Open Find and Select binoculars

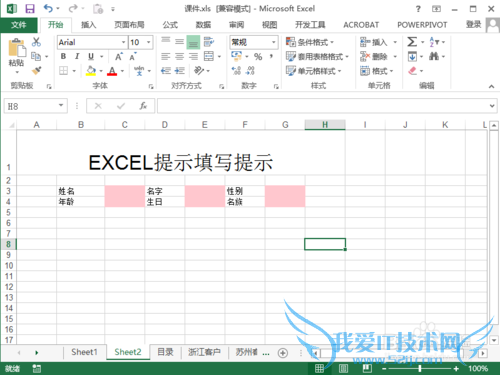coord(434,56)
